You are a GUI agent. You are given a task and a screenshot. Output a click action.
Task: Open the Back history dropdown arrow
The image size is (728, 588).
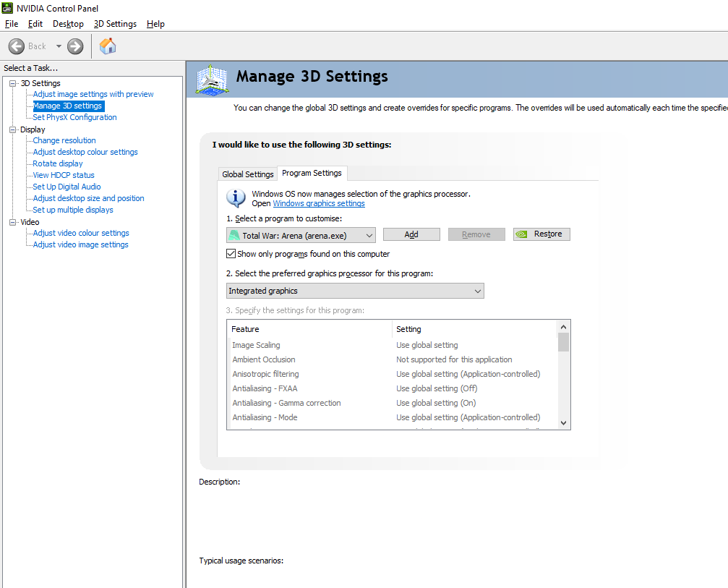click(59, 46)
